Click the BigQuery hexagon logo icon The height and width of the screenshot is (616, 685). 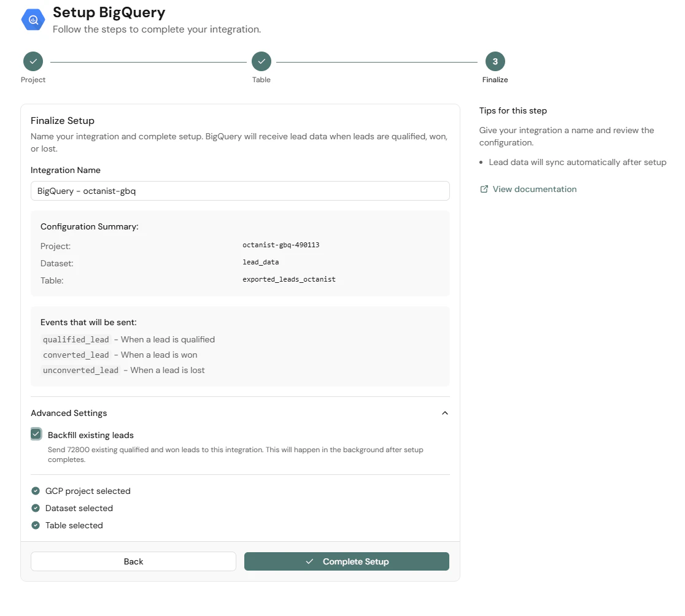[33, 20]
